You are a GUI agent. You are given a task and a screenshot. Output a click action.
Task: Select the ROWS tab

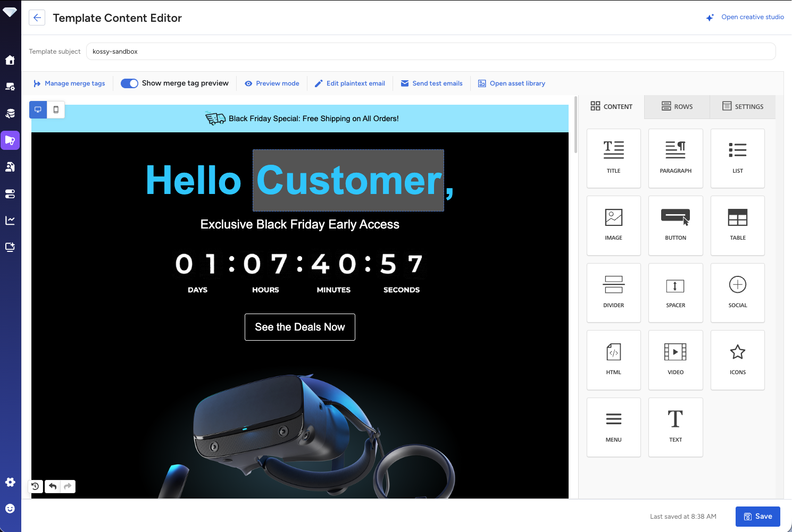[677, 106]
